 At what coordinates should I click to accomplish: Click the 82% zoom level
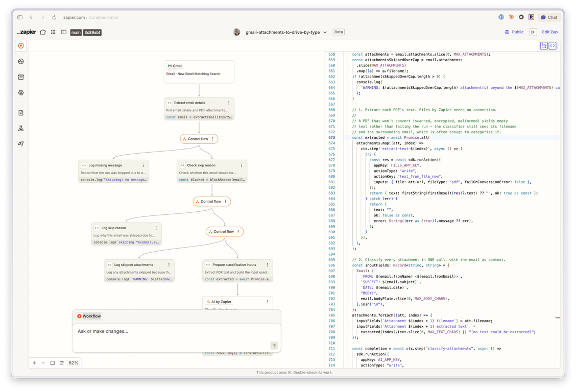pos(74,362)
